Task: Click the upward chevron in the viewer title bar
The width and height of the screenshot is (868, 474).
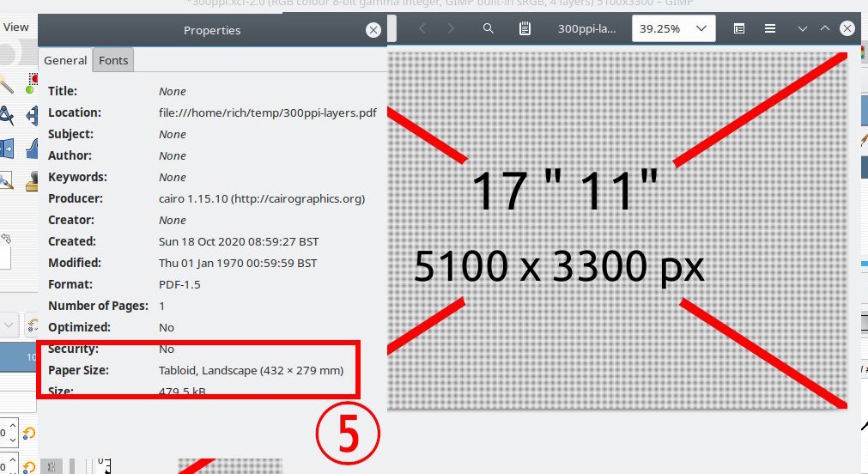Action: tap(825, 28)
